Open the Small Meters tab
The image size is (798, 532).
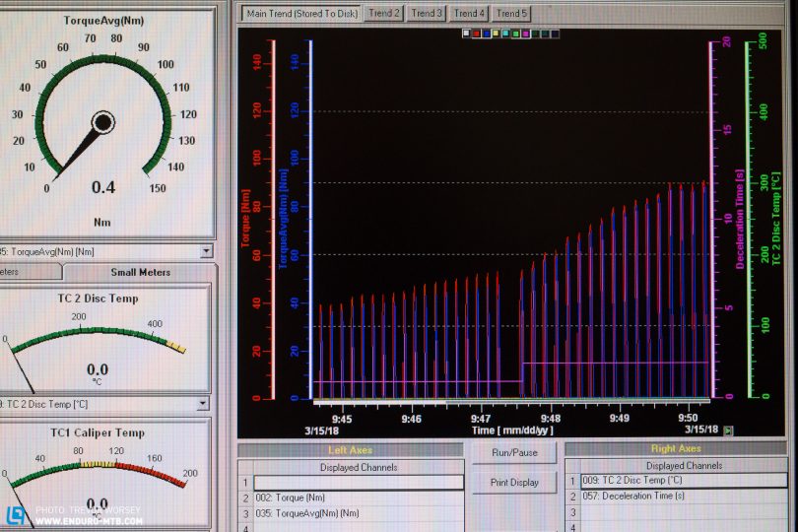pyautogui.click(x=139, y=272)
